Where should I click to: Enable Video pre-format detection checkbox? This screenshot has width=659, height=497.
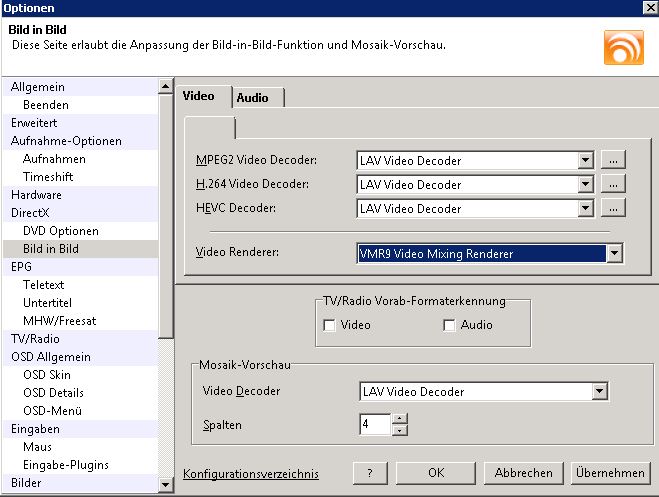[329, 325]
